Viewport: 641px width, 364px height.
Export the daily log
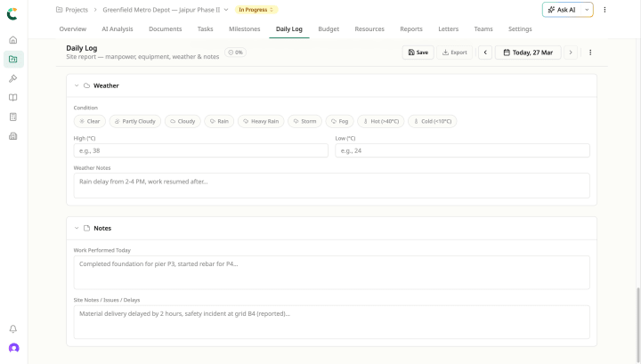point(455,53)
